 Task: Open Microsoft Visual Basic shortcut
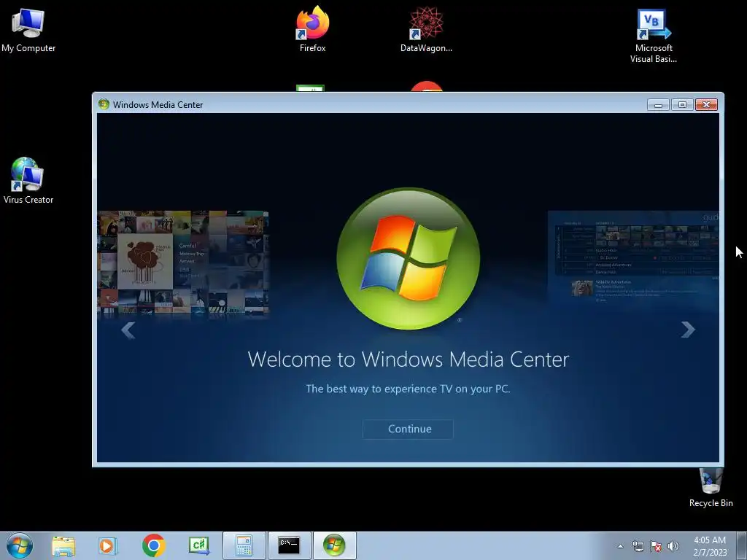(654, 36)
